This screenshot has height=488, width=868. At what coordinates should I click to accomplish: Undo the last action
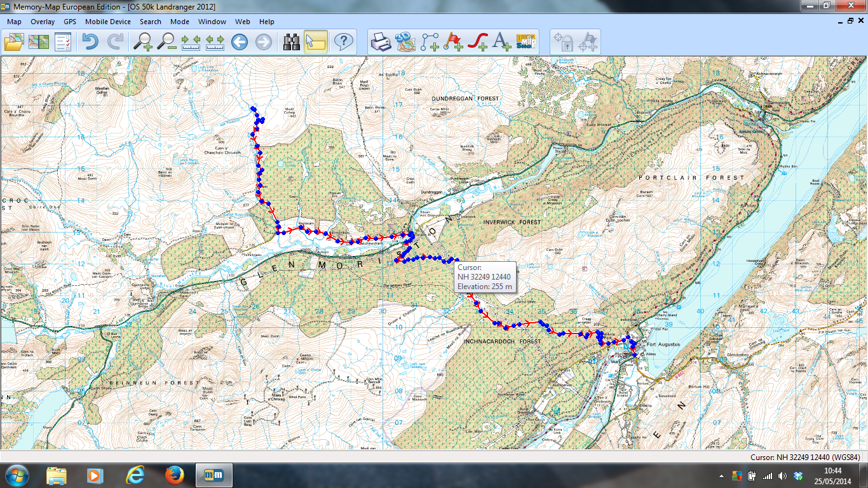[x=91, y=42]
